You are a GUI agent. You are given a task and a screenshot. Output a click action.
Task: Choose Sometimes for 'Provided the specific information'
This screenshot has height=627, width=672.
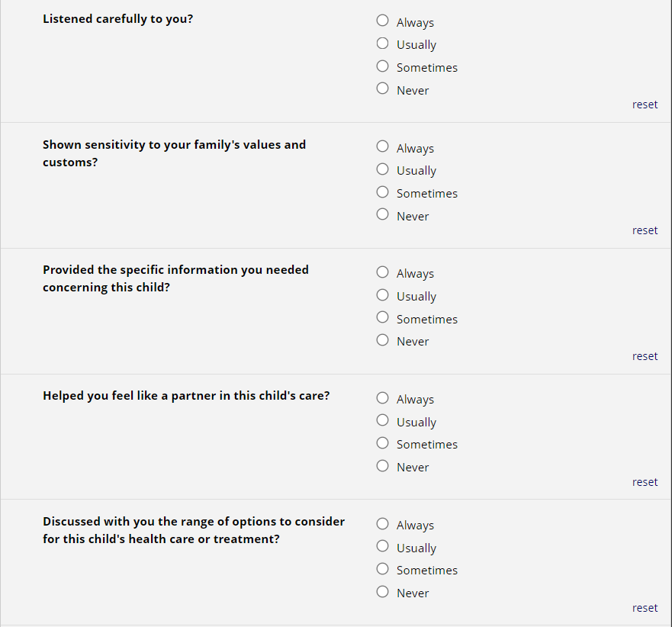tap(383, 317)
